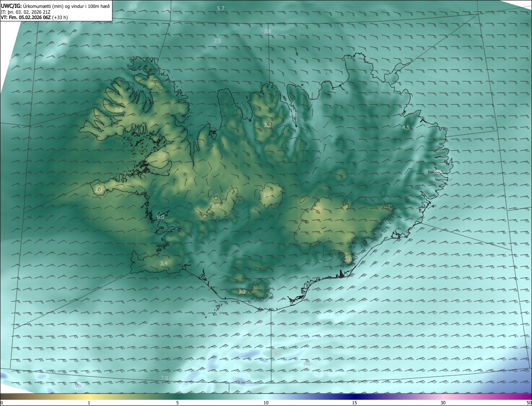Image resolution: width=532 pixels, height=406 pixels.
Task: Click the 8.4 value label on map
Action: 133,6
